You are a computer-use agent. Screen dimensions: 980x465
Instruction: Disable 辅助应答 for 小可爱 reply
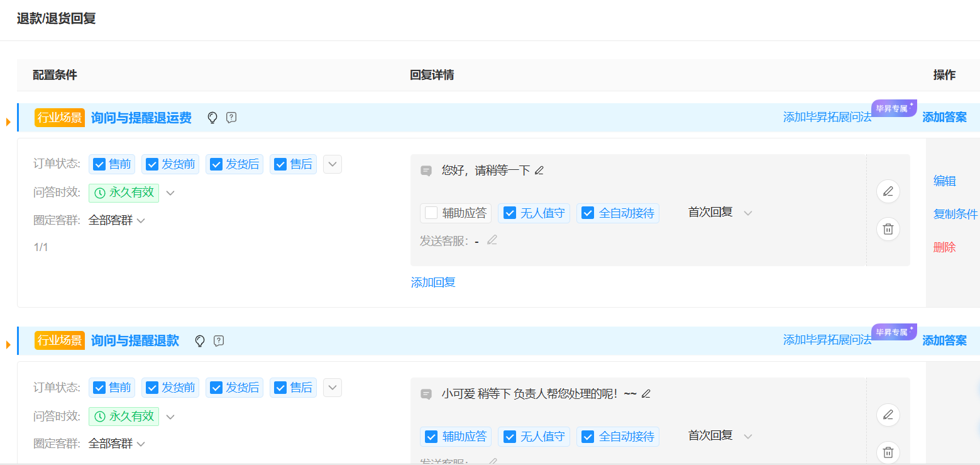pos(431,436)
